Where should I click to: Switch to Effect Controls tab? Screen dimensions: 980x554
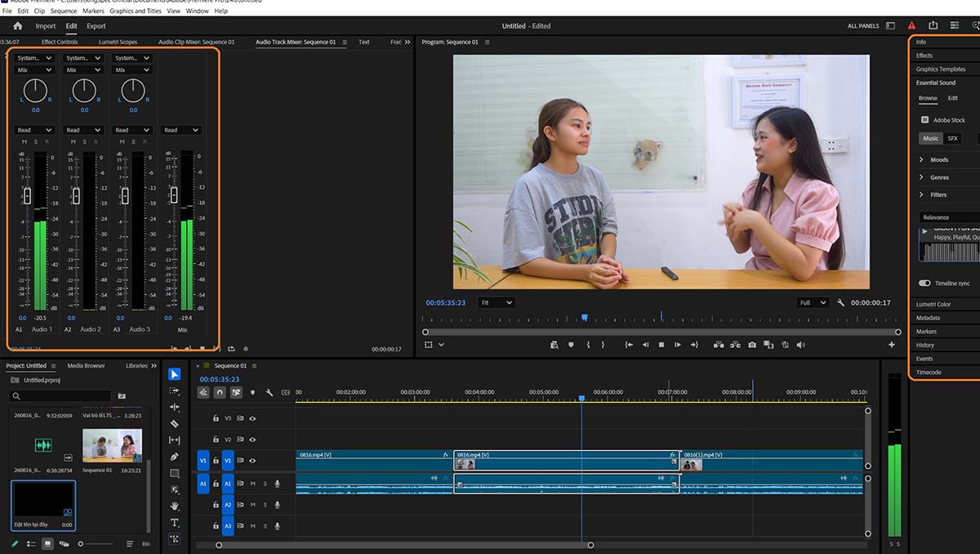60,42
